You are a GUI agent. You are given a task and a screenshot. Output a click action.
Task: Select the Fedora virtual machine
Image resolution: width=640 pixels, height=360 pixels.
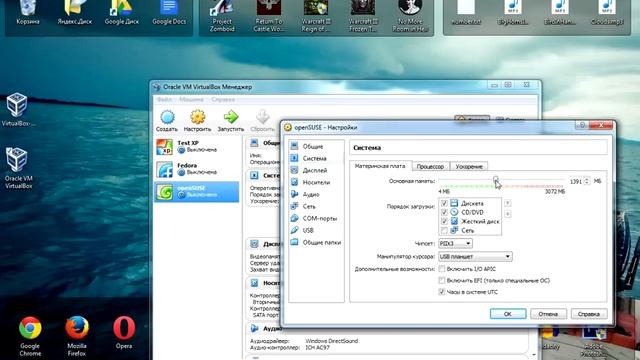click(x=197, y=169)
